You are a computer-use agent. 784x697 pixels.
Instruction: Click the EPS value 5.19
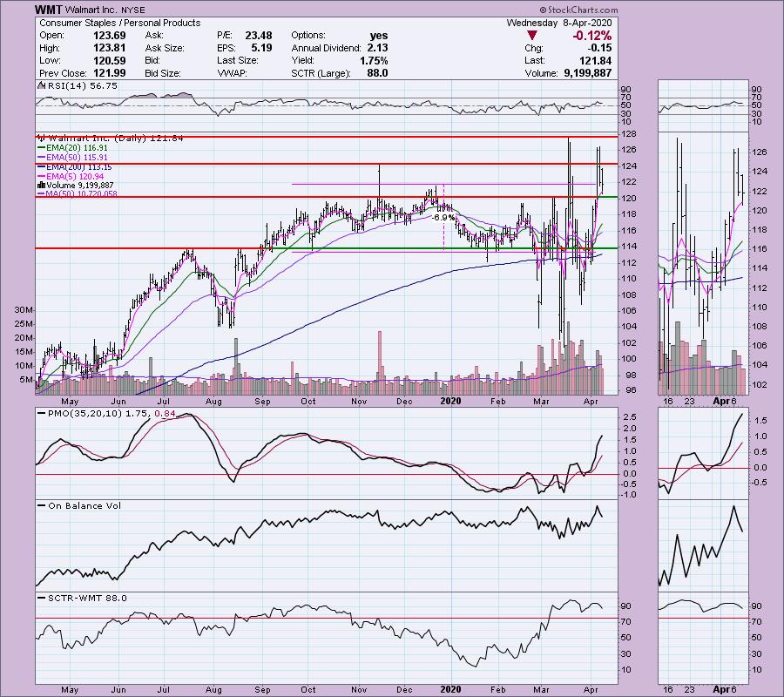point(262,48)
